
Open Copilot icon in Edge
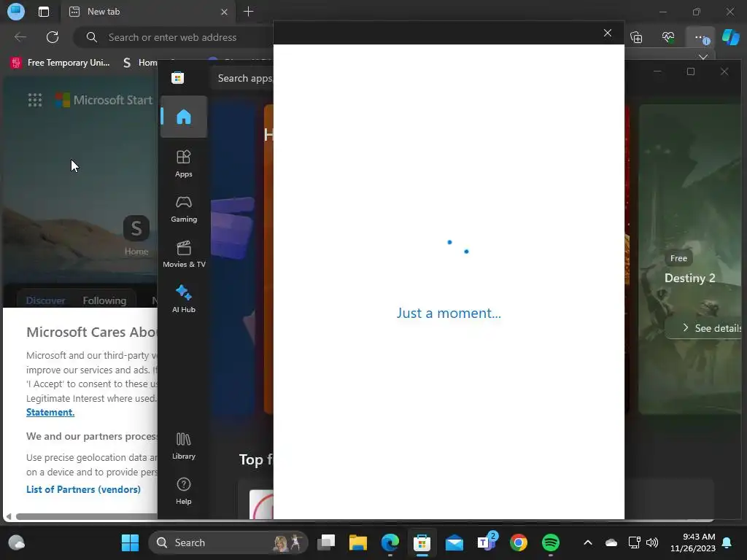pyautogui.click(x=731, y=37)
